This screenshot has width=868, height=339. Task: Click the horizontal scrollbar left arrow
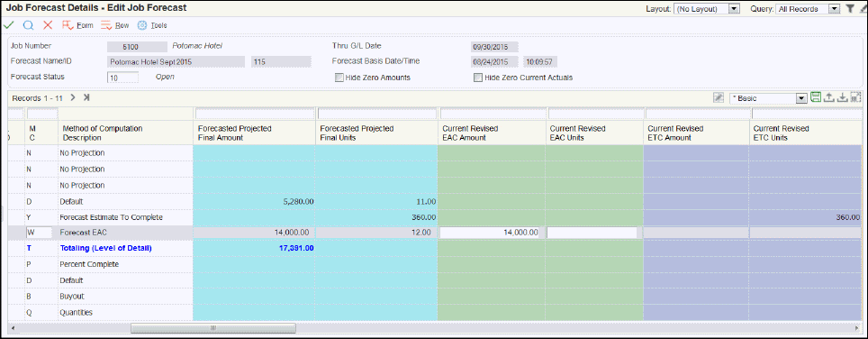[x=14, y=328]
